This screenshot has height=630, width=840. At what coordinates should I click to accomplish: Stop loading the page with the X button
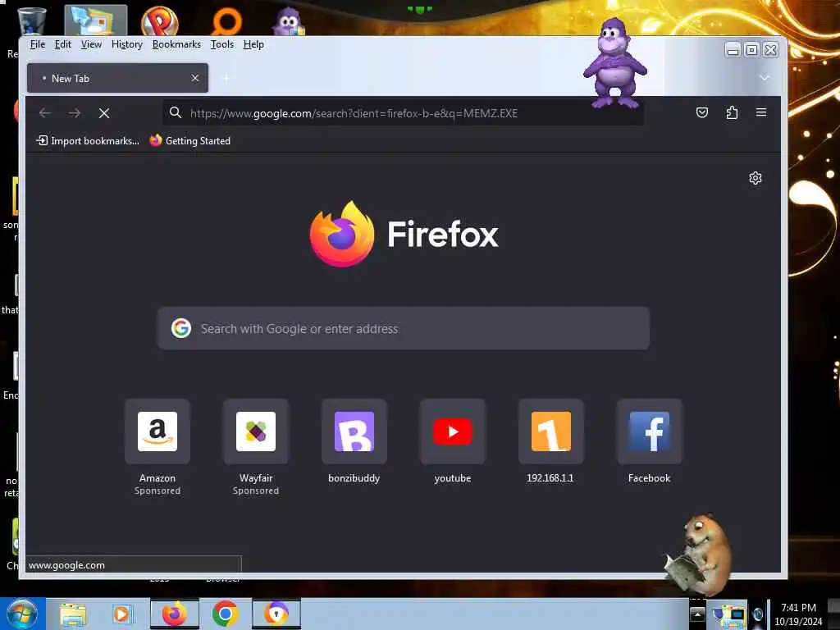(x=104, y=113)
